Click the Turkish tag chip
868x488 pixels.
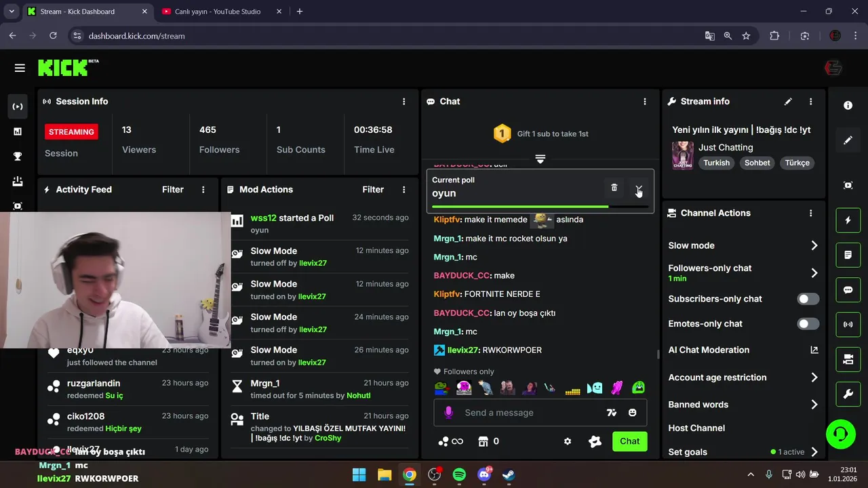pos(716,163)
